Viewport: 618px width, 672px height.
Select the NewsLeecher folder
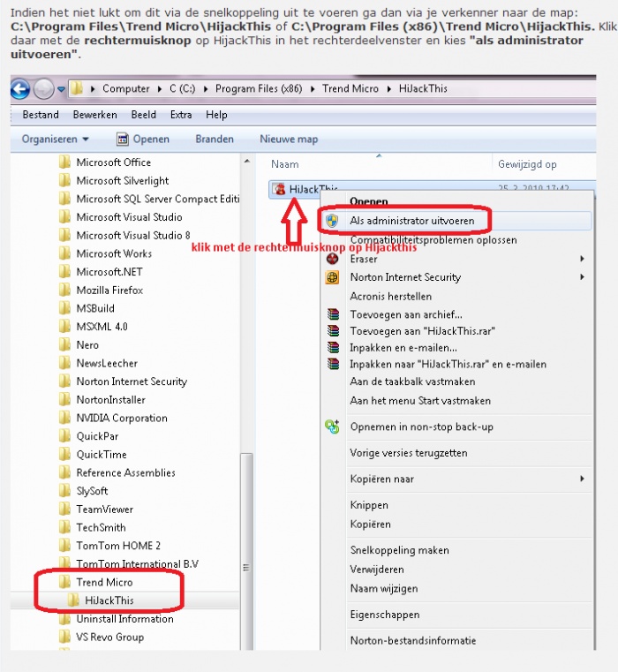coord(107,364)
